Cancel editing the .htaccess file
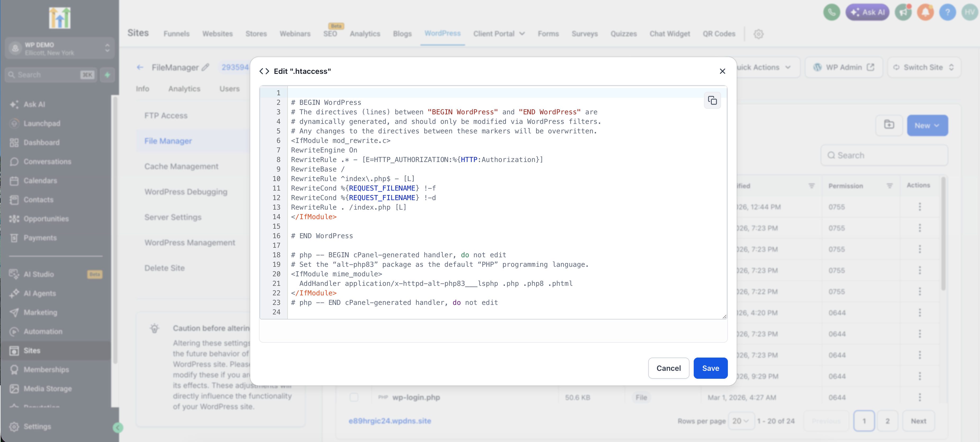This screenshot has height=442, width=980. tap(668, 368)
